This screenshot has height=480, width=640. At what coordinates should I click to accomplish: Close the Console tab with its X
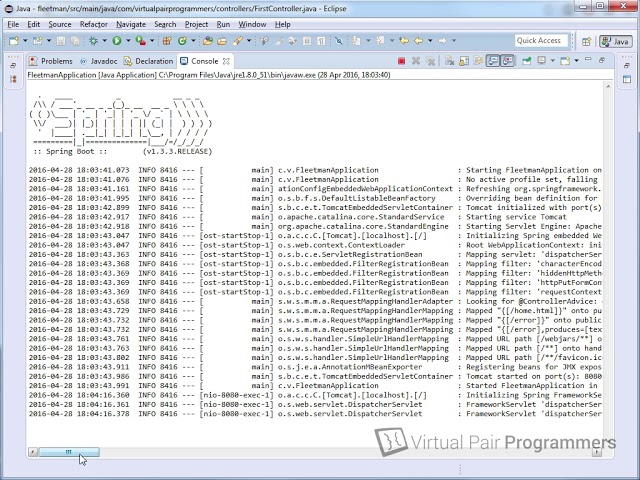(226, 61)
